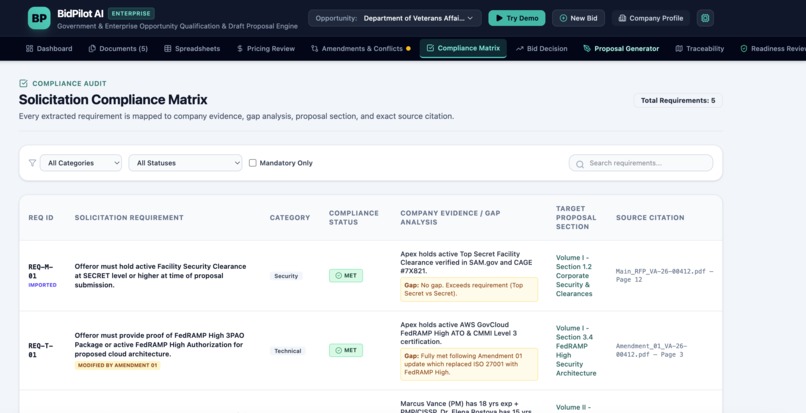
Task: Click the Security category tag
Action: tap(286, 276)
